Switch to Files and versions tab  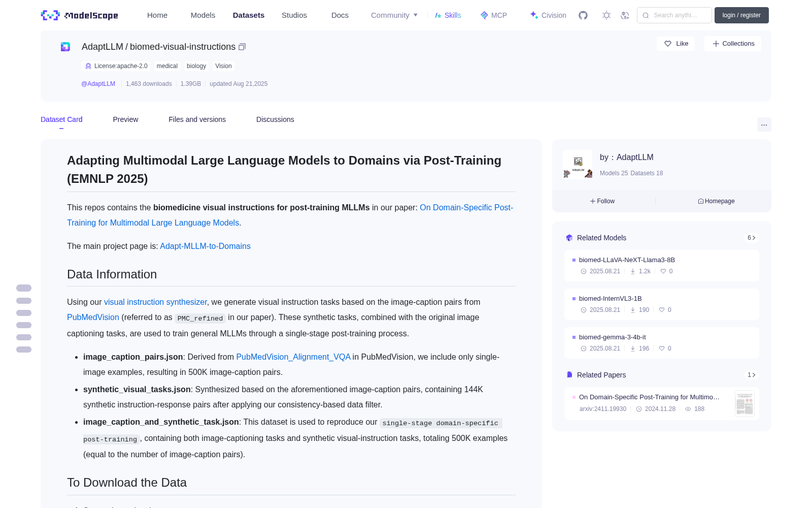[197, 119]
